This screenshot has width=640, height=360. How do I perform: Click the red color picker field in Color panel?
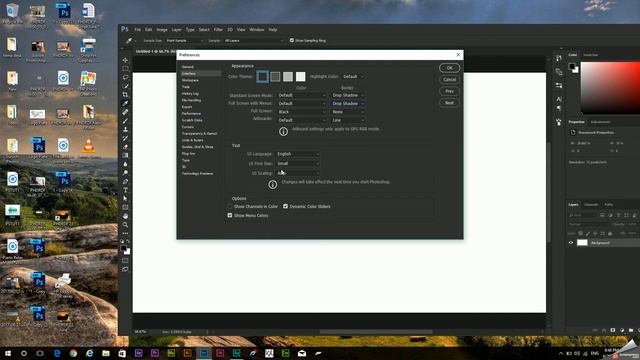[x=610, y=88]
